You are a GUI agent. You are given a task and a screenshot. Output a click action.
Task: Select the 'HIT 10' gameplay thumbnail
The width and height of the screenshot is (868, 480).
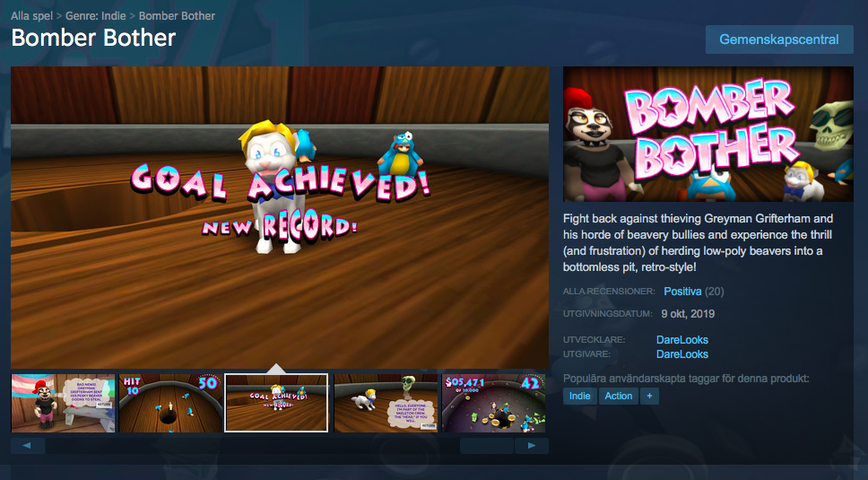point(170,403)
